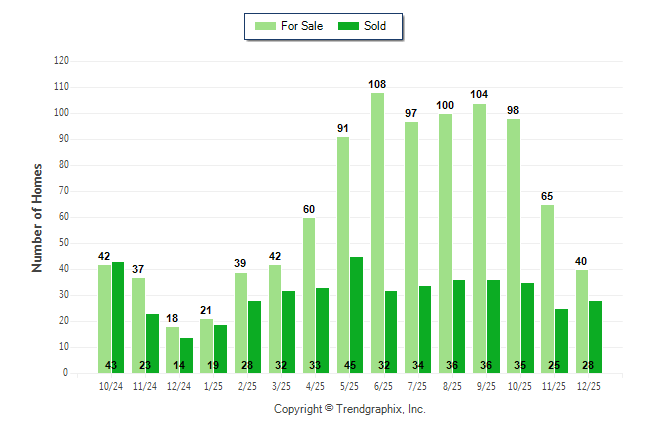Toggle the Sold legend label
This screenshot has width=646, height=434.
pyautogui.click(x=378, y=26)
